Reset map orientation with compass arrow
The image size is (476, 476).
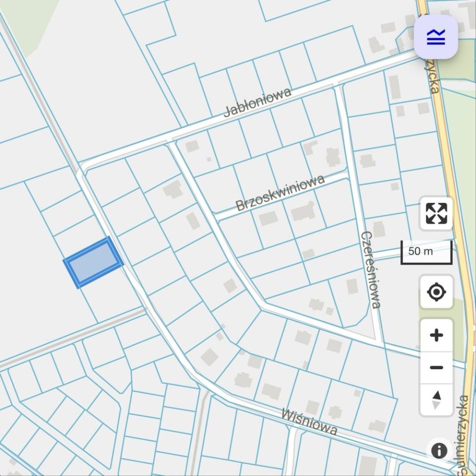click(x=436, y=400)
